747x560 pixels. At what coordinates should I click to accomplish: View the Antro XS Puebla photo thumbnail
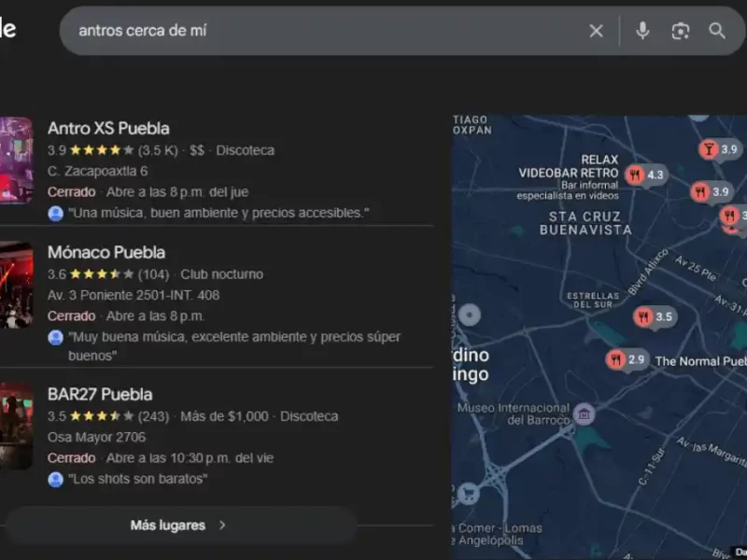click(16, 161)
